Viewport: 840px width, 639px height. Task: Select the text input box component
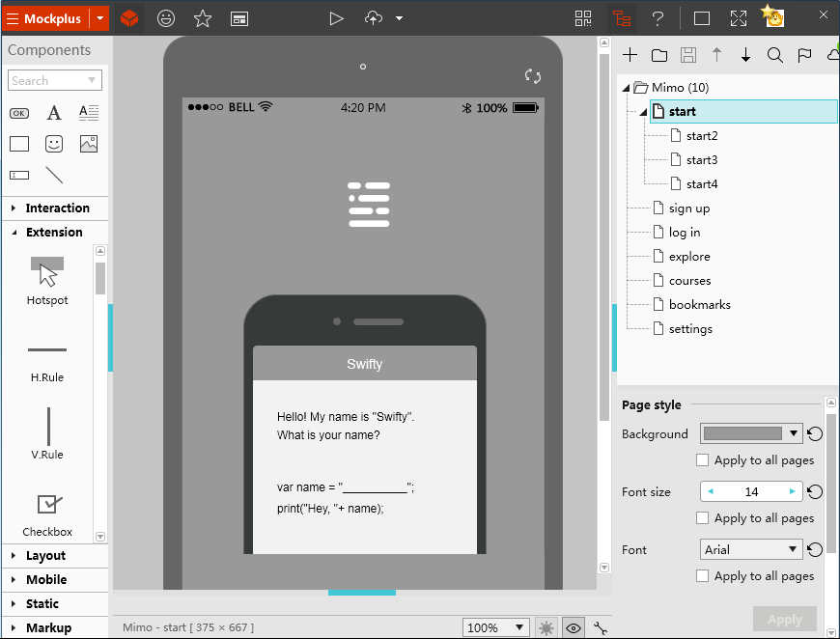coord(19,175)
